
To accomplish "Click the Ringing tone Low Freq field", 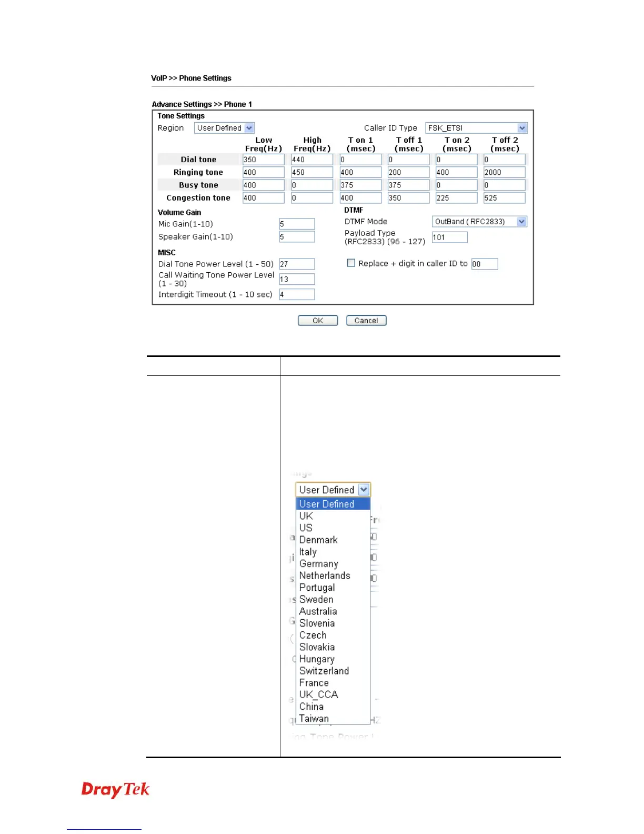I will (x=264, y=172).
